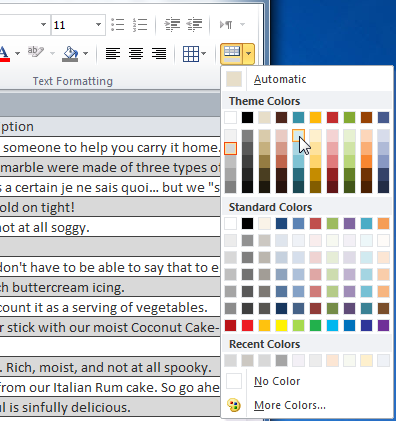Pick the highlighted light teal theme tint swatch
The image size is (396, 421).
click(299, 136)
